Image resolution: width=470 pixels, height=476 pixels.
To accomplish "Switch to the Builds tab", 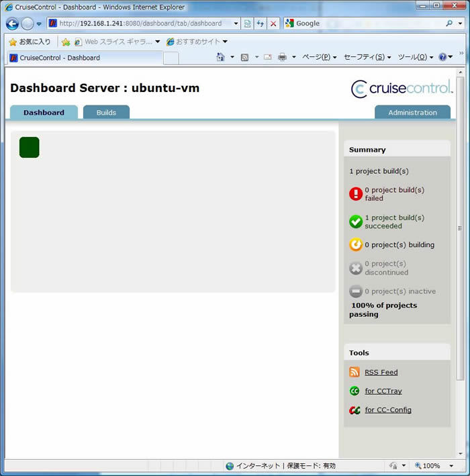I will (106, 112).
